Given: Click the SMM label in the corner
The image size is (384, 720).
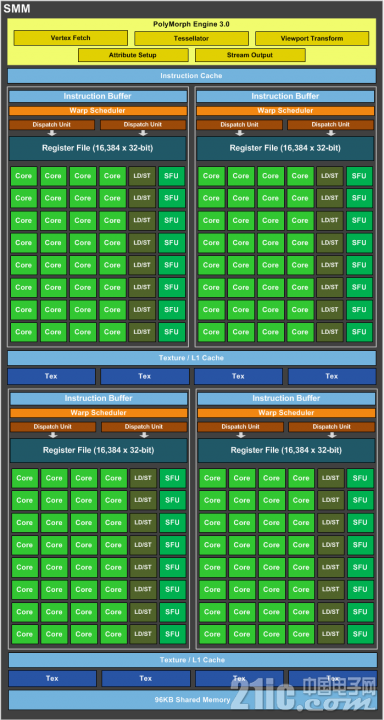Looking at the screenshot, I should [x=17, y=9].
